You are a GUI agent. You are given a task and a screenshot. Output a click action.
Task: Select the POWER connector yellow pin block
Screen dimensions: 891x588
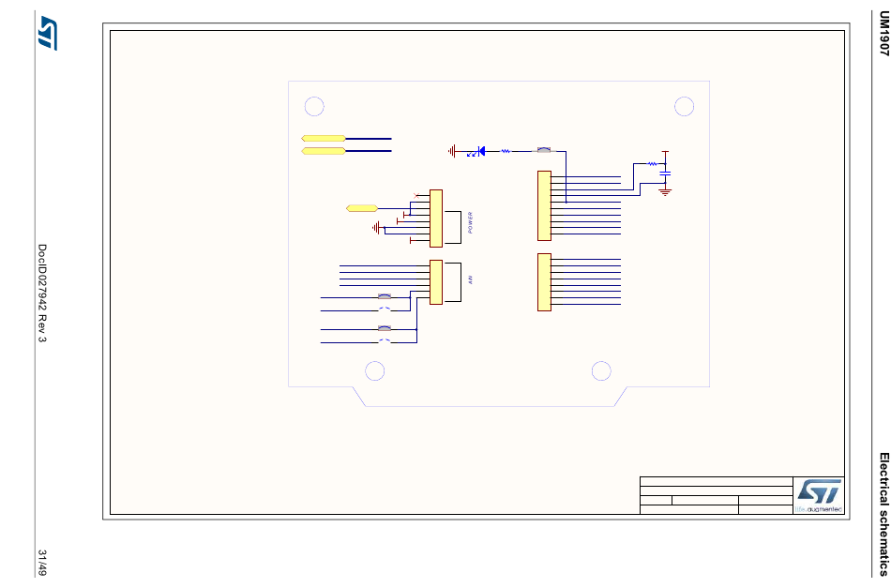pyautogui.click(x=436, y=219)
